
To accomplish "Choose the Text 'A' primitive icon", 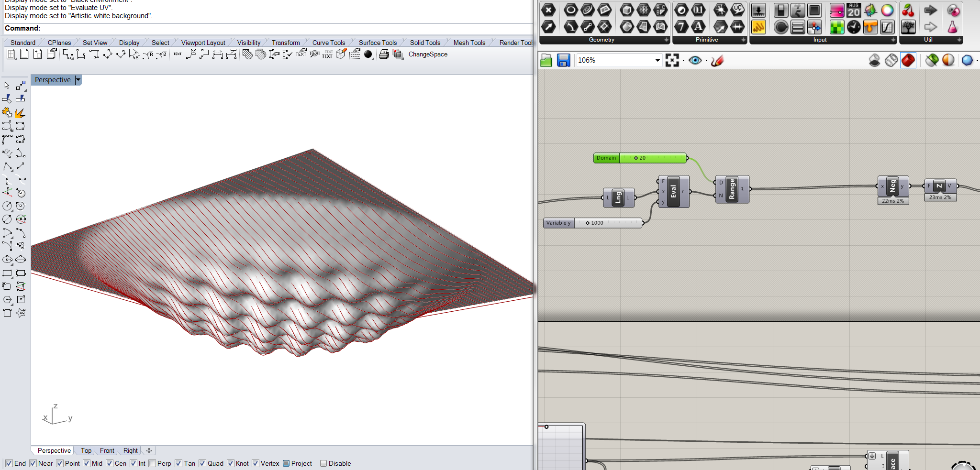I will pyautogui.click(x=698, y=27).
